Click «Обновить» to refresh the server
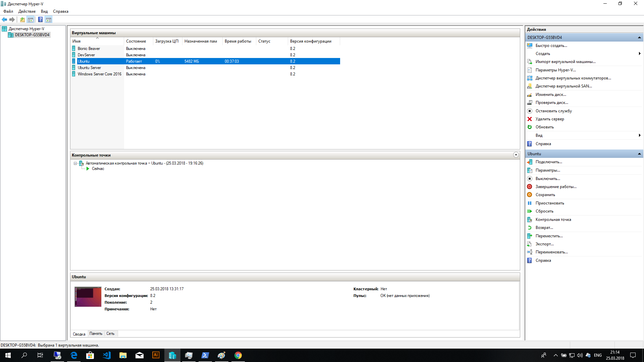This screenshot has height=362, width=644. 544,127
